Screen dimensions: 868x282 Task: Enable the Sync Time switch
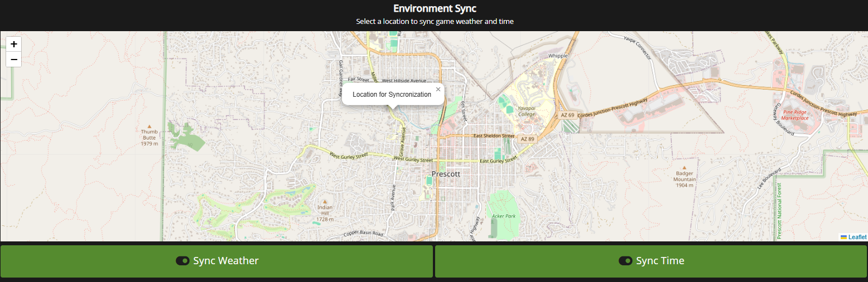point(626,261)
